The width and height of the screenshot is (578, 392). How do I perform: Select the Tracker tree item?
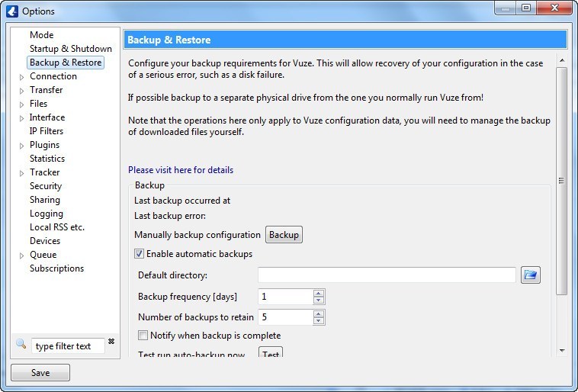44,172
